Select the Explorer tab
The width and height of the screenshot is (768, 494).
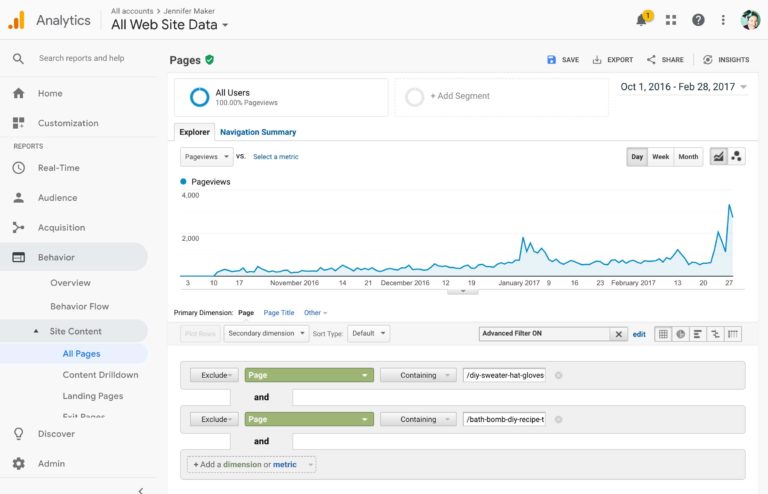click(x=194, y=132)
